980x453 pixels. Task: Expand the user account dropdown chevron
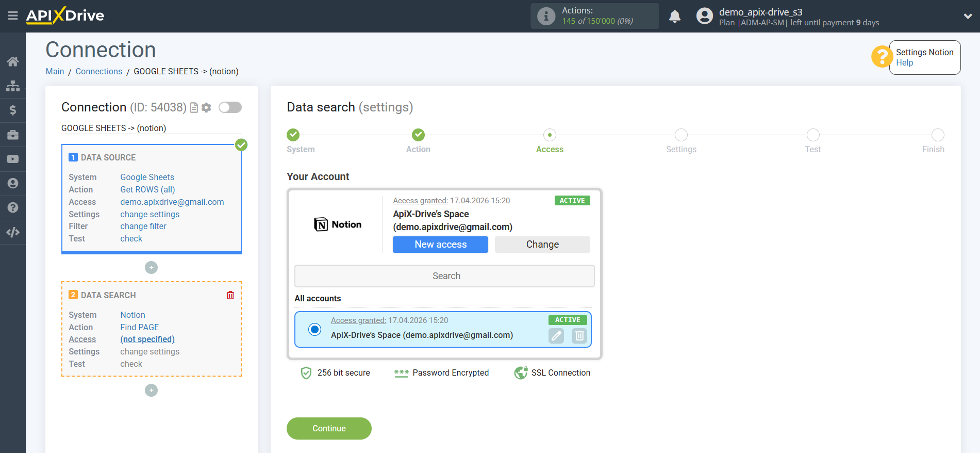click(x=968, y=16)
